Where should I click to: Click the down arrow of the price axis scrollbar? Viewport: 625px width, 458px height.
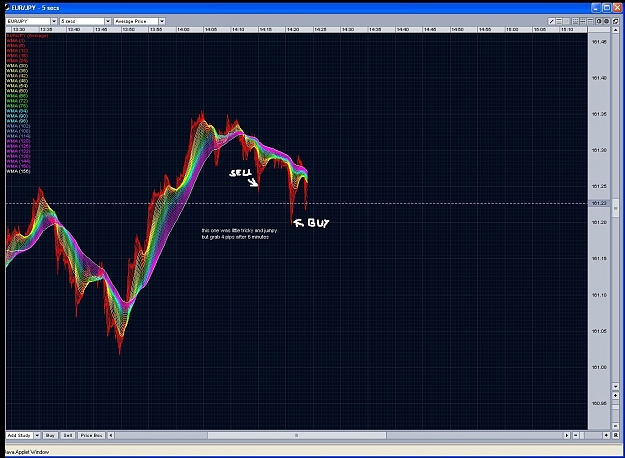click(x=615, y=386)
